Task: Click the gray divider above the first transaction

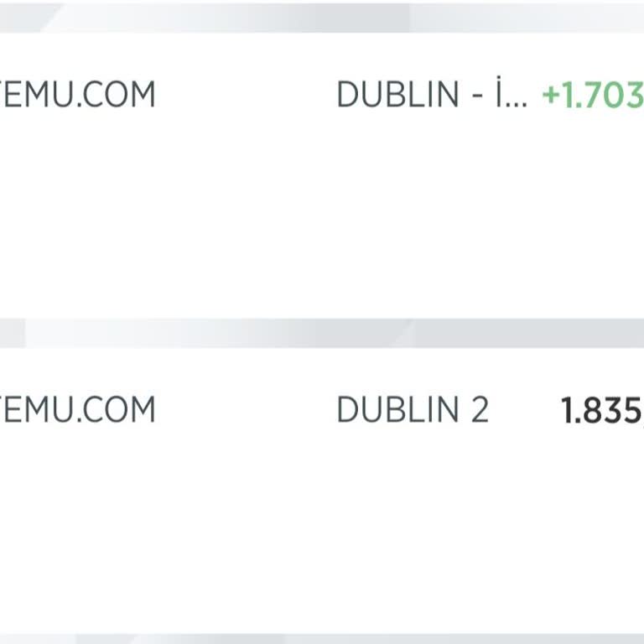Action: coord(322,18)
